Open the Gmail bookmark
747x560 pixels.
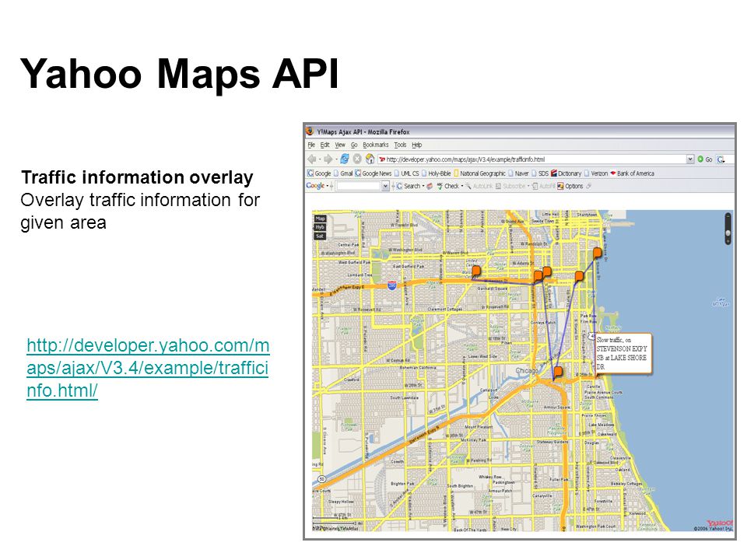(343, 173)
